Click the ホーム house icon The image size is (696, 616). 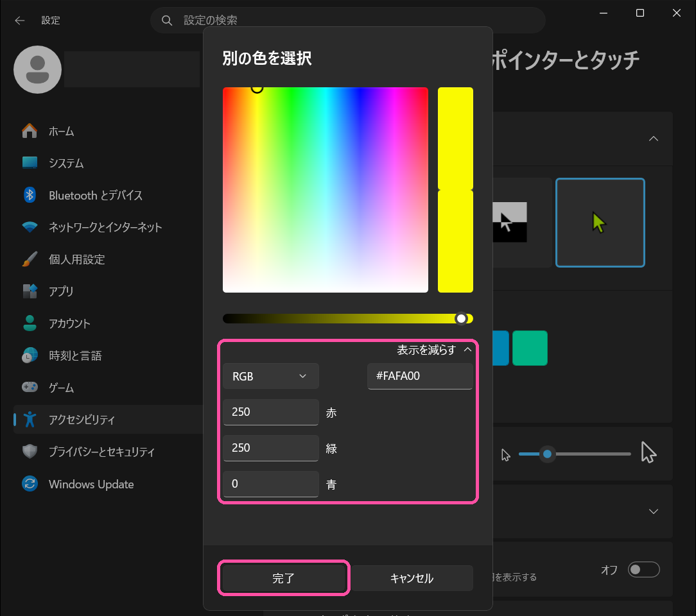[x=30, y=131]
